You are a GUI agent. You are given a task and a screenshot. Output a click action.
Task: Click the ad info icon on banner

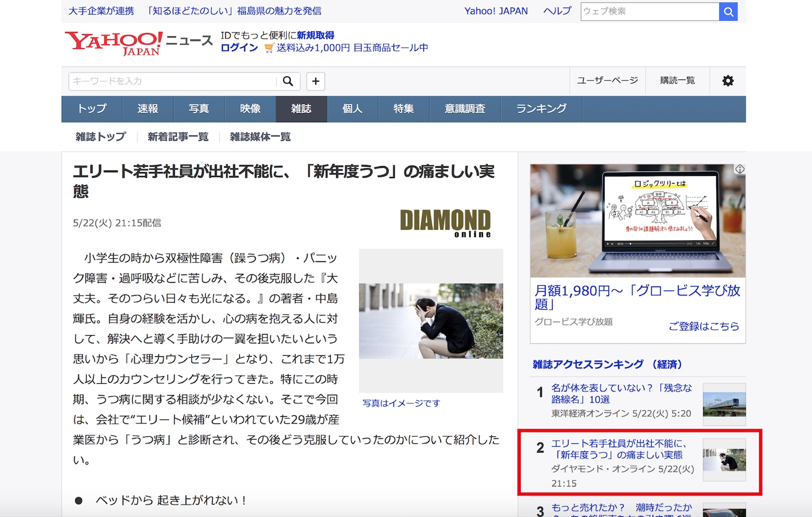(x=739, y=169)
